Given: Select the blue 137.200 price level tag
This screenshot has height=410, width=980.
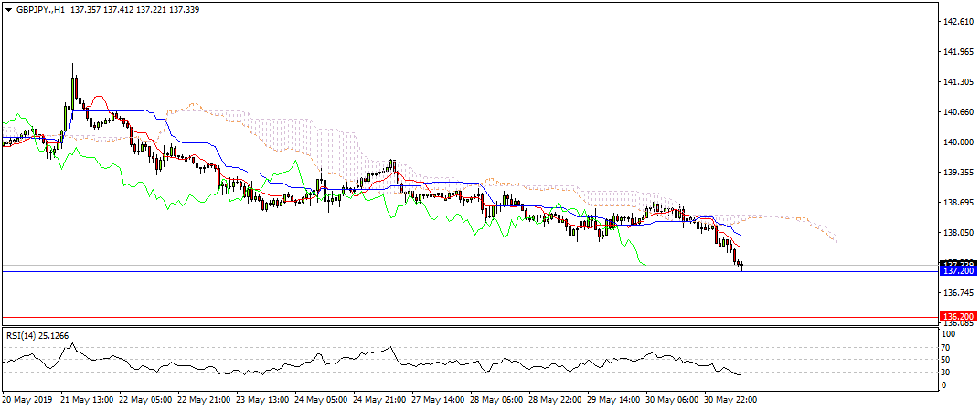Looking at the screenshot, I should click(956, 272).
